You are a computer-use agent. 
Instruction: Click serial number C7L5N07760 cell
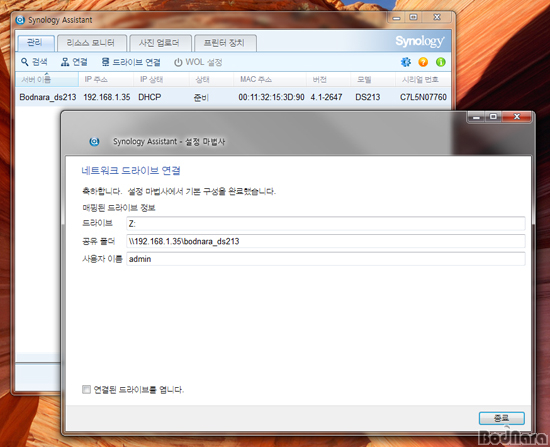423,97
